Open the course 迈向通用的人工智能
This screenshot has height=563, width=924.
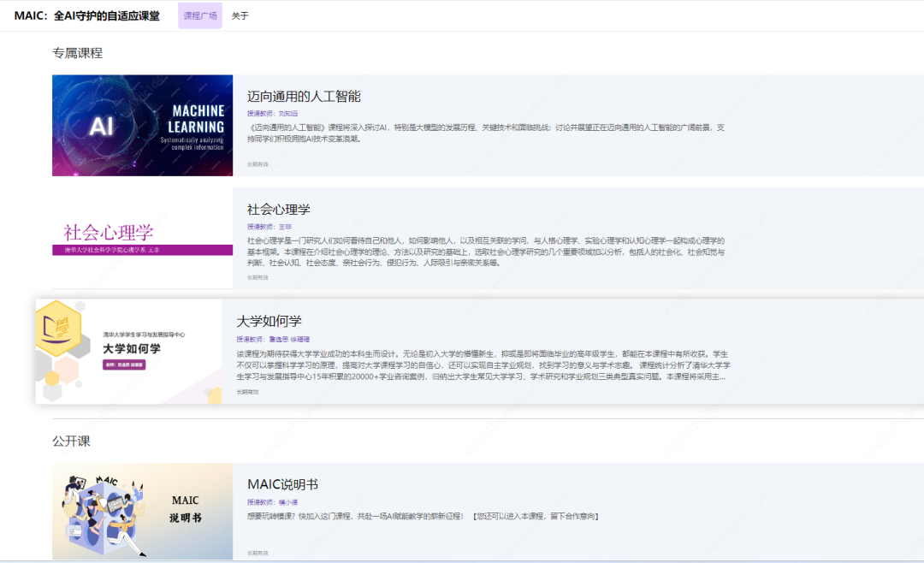(x=305, y=97)
